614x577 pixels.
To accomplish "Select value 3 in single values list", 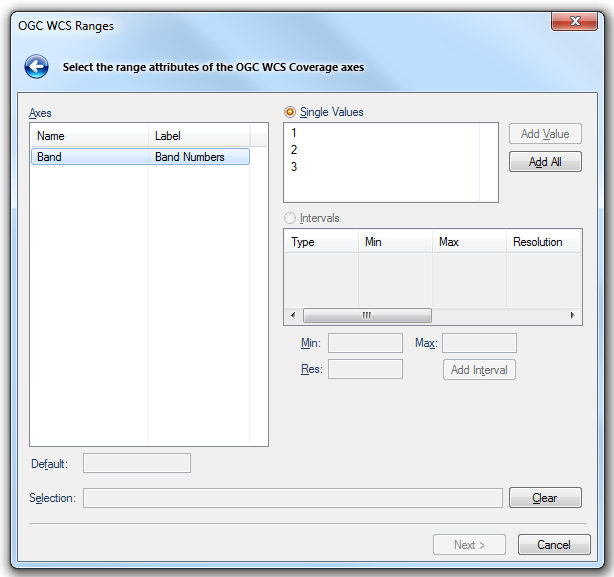I will point(294,167).
